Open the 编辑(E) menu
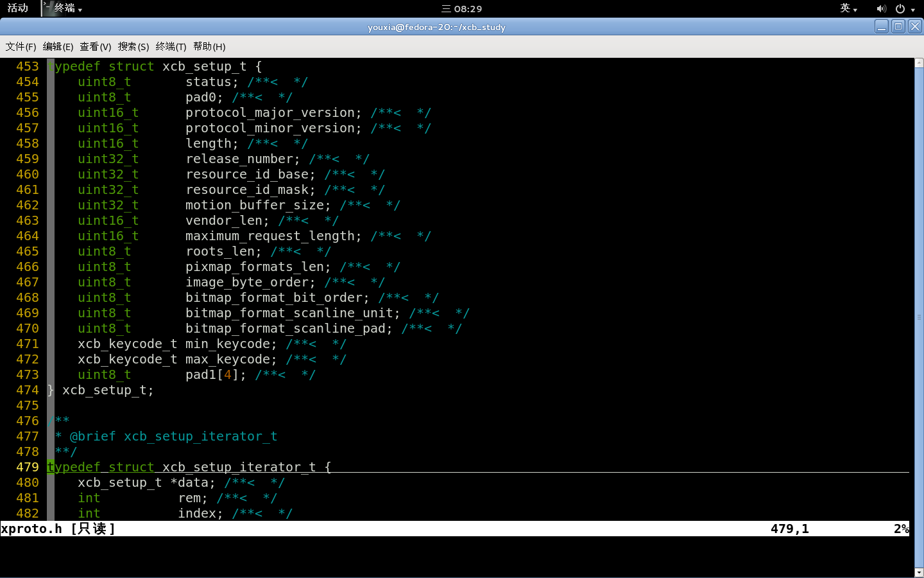 (58, 46)
